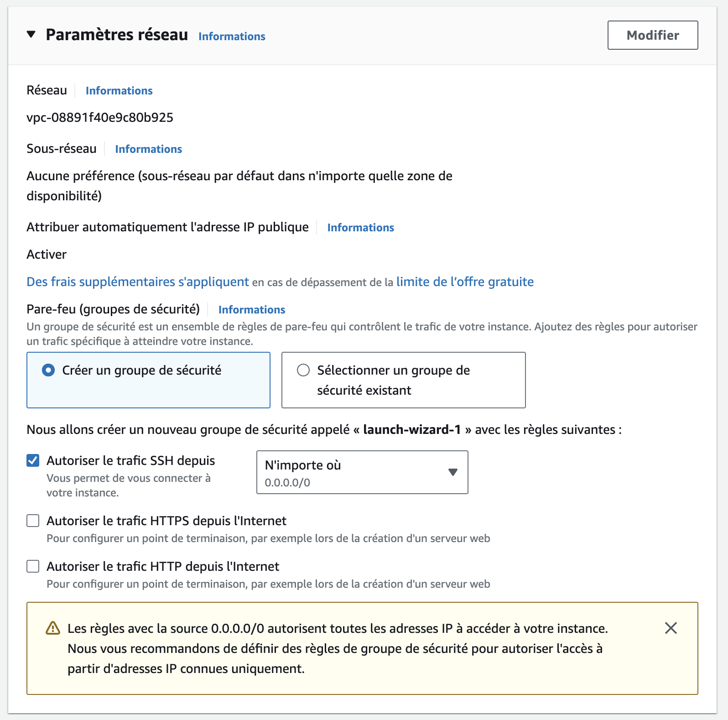Collapse the Paramètres réseau section triangle
The width and height of the screenshot is (728, 720).
[31, 35]
